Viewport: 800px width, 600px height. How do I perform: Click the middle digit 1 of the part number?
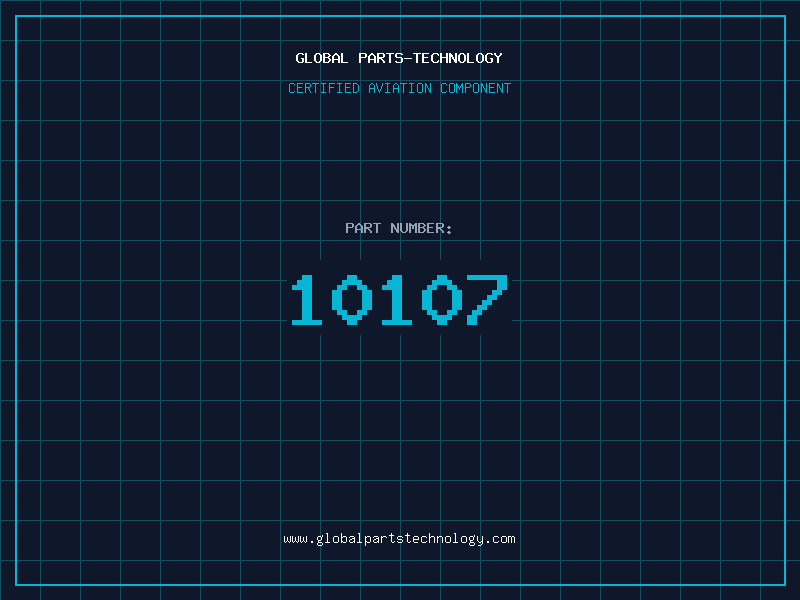397,300
